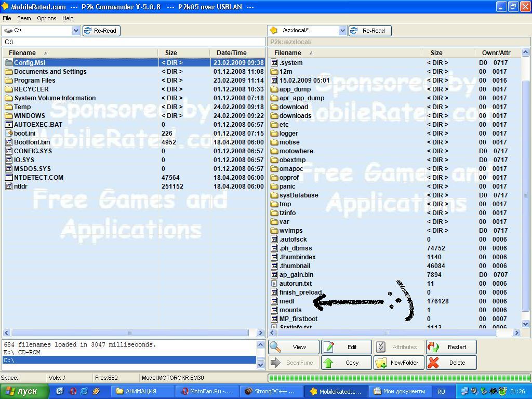Launch Internet Explorer from quick launch

84,391
